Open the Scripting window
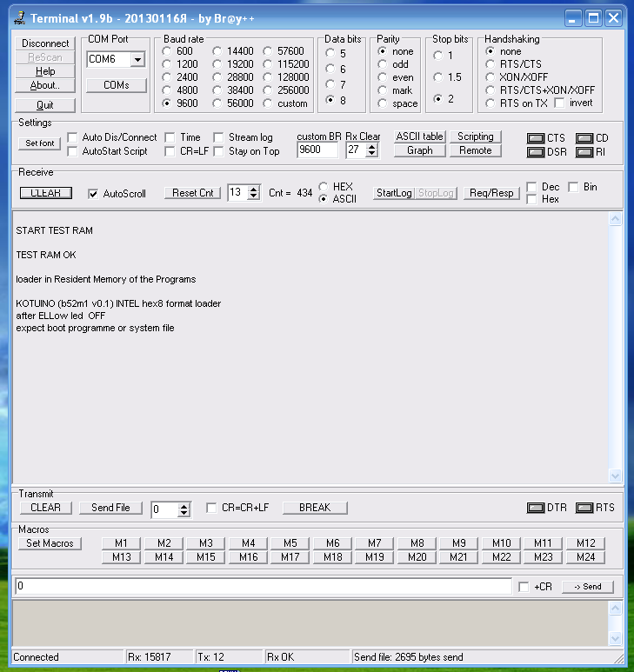The width and height of the screenshot is (634, 672). (476, 136)
